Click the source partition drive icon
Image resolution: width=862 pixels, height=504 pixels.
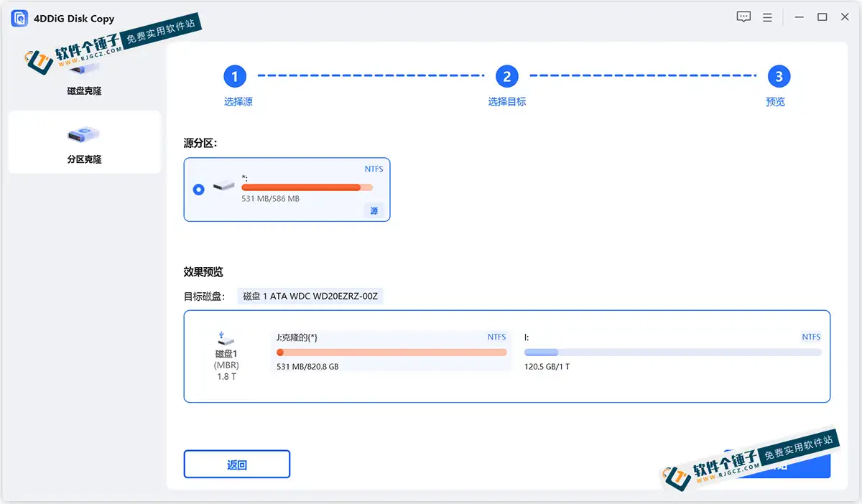pyautogui.click(x=224, y=187)
